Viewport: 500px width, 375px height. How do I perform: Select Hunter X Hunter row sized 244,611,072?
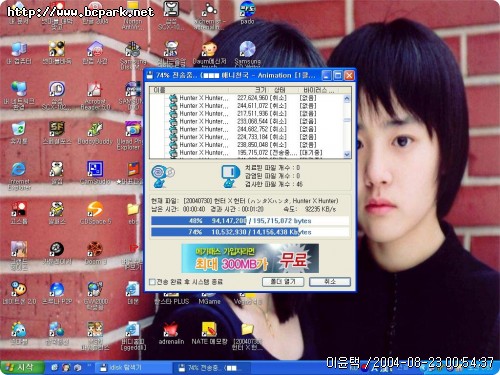247,106
